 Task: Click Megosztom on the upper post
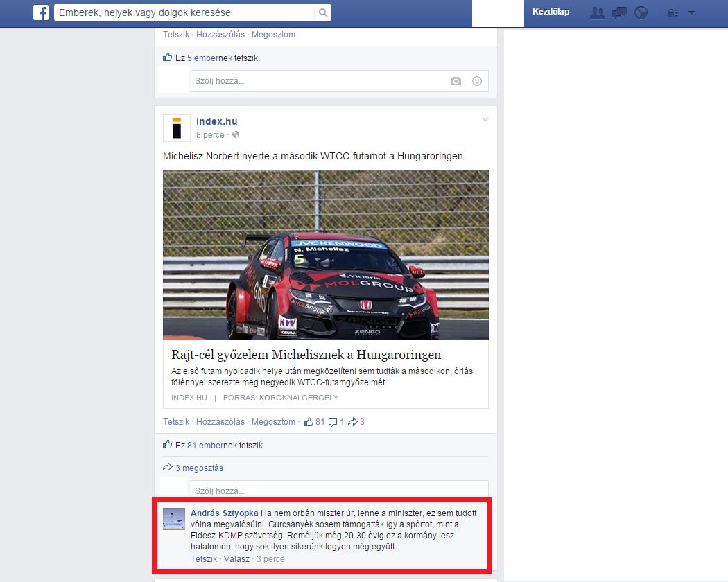[273, 35]
